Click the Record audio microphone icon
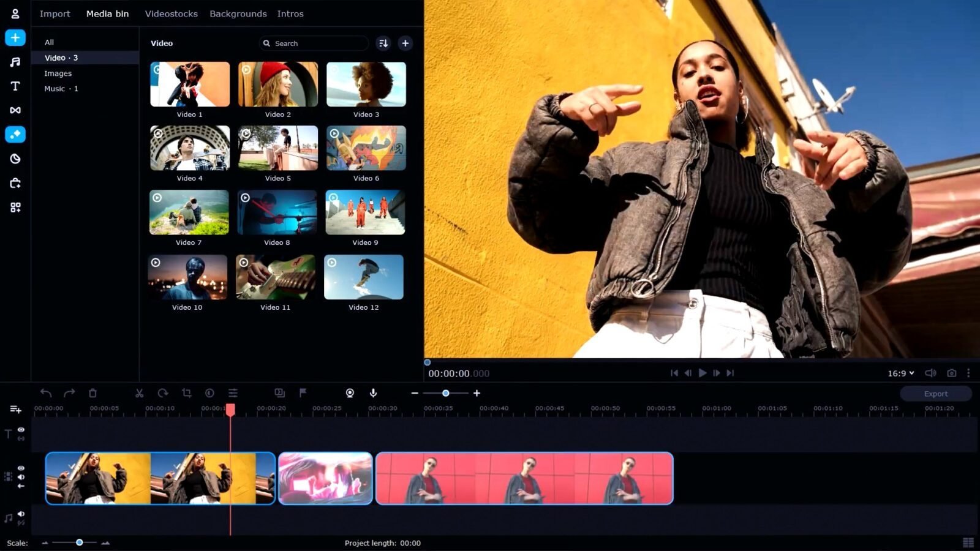 pyautogui.click(x=373, y=393)
